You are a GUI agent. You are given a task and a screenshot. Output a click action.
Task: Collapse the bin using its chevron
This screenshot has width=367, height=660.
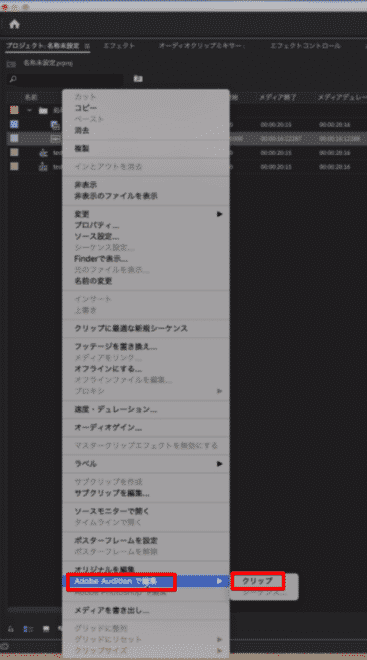[x=29, y=110]
